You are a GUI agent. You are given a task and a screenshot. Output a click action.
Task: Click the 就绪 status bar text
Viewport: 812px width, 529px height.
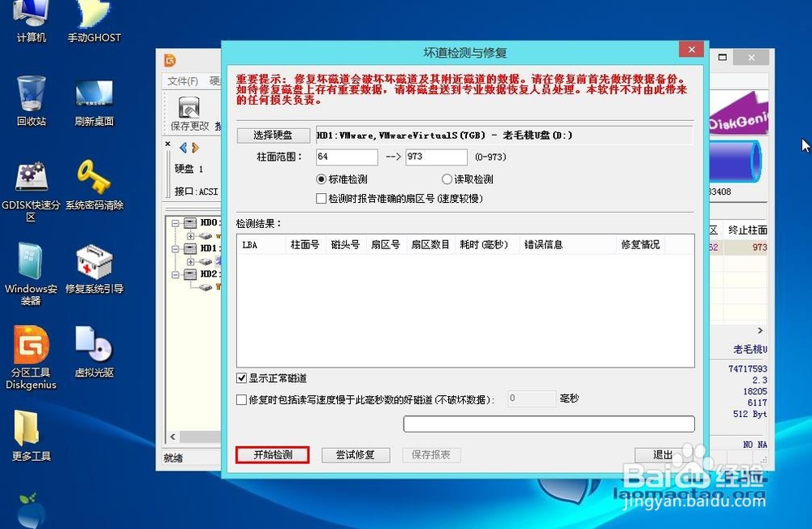tap(173, 458)
